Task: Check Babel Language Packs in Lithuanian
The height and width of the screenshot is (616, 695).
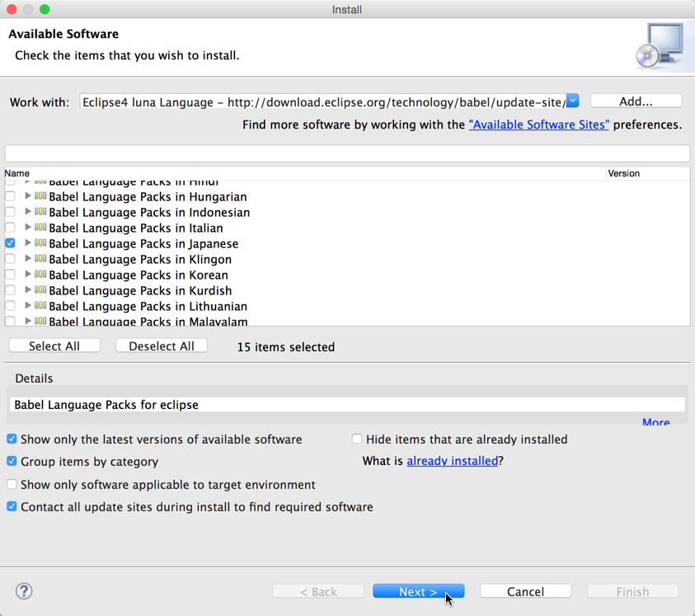Action: point(10,306)
